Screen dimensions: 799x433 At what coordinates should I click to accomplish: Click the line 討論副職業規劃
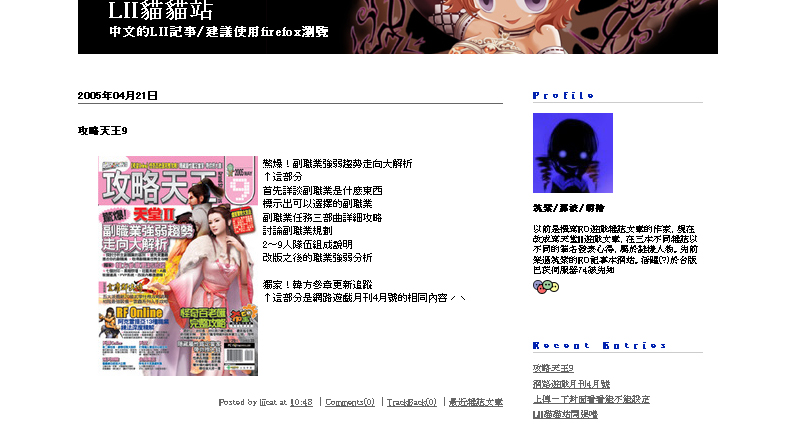coord(297,231)
